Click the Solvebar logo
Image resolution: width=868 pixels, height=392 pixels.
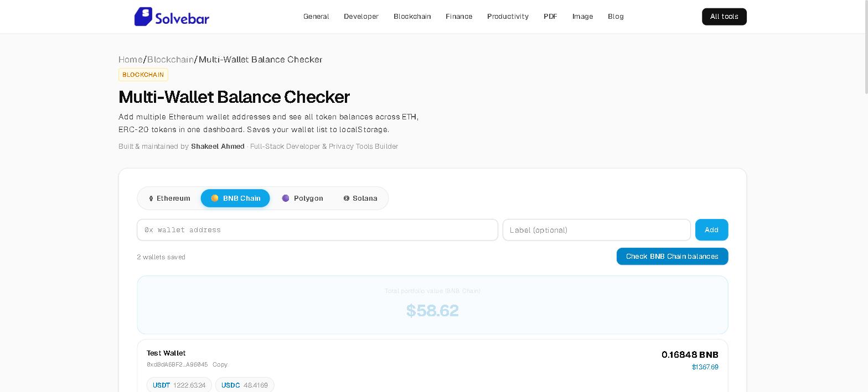pyautogui.click(x=172, y=17)
